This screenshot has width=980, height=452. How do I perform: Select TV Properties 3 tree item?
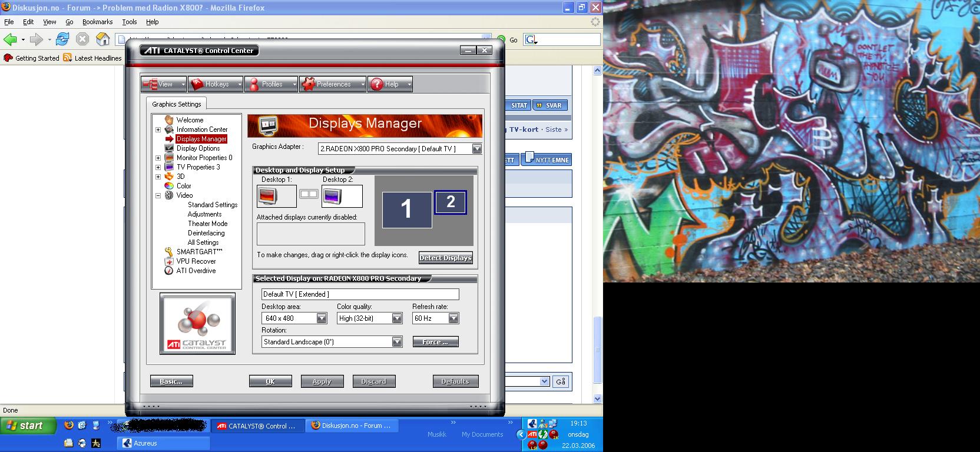(198, 167)
